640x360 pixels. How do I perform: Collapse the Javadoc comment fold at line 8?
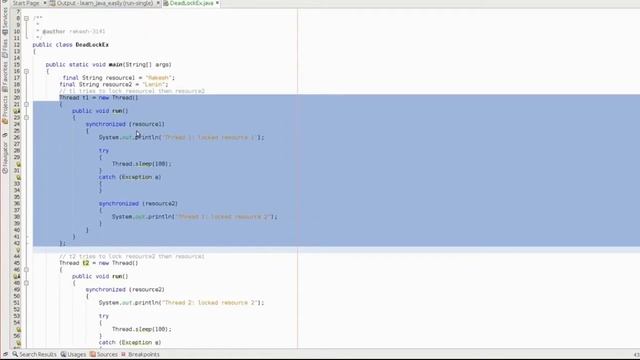pos(27,18)
